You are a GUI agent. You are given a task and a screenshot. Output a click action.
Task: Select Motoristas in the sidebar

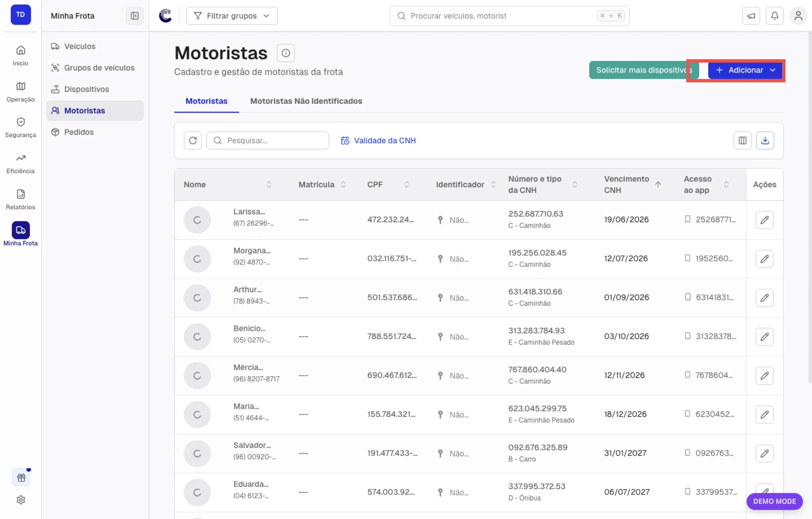95,111
